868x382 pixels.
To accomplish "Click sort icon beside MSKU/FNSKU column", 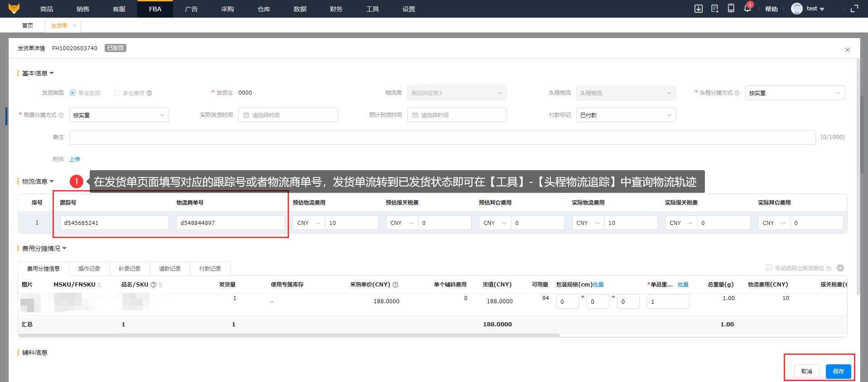I will pos(99,285).
